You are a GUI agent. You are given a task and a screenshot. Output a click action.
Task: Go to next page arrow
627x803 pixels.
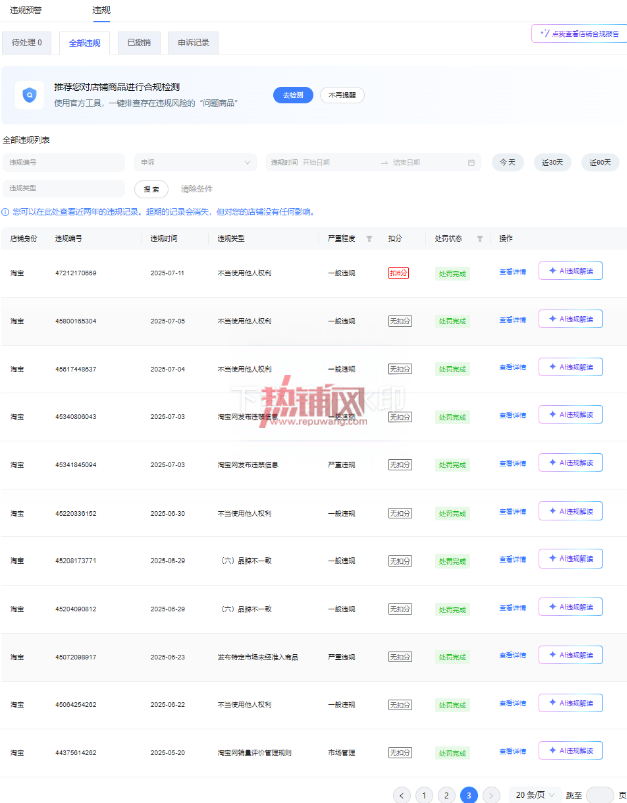[491, 795]
